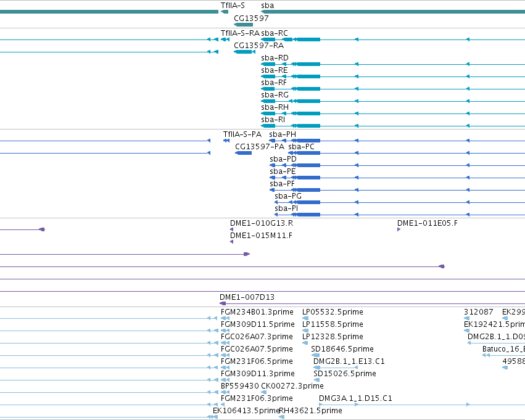
Task: Click the sba-PD protein label
Action: (283, 159)
